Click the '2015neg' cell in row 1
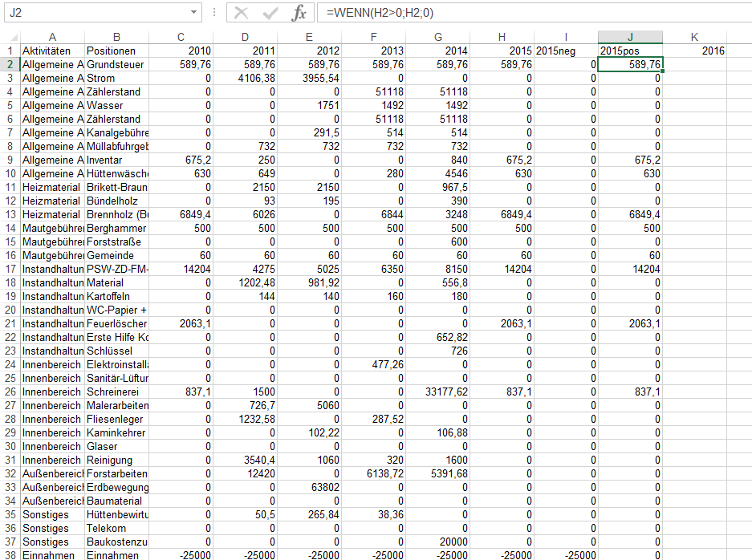The height and width of the screenshot is (560, 752). click(x=566, y=51)
